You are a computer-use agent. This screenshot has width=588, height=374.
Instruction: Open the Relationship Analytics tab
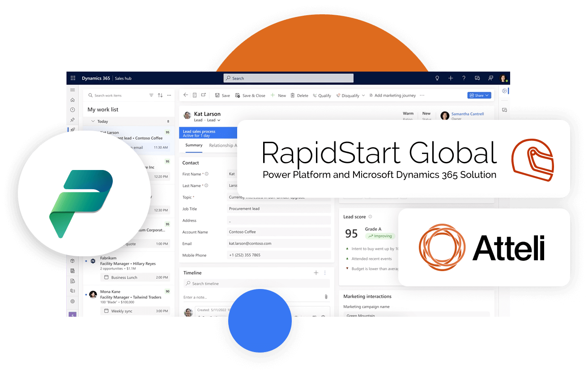[x=224, y=145]
